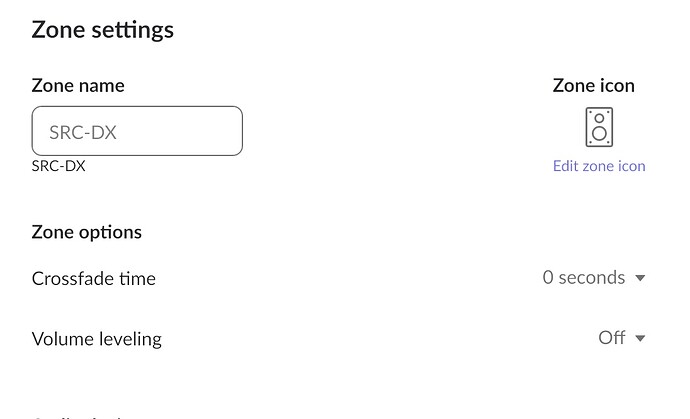This screenshot has height=419, width=690.
Task: Click the small tweeter circle in speaker icon
Action: 599,118
